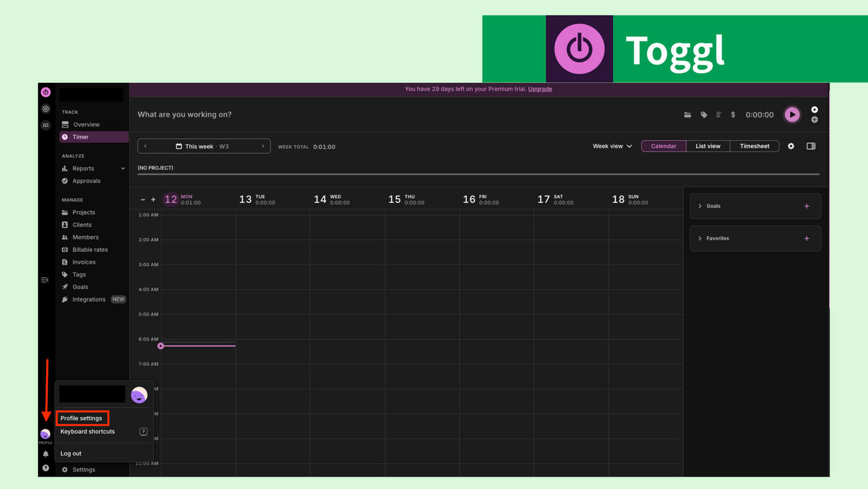Go to next week arrow
Screen dimensions: 868x489
click(263, 146)
